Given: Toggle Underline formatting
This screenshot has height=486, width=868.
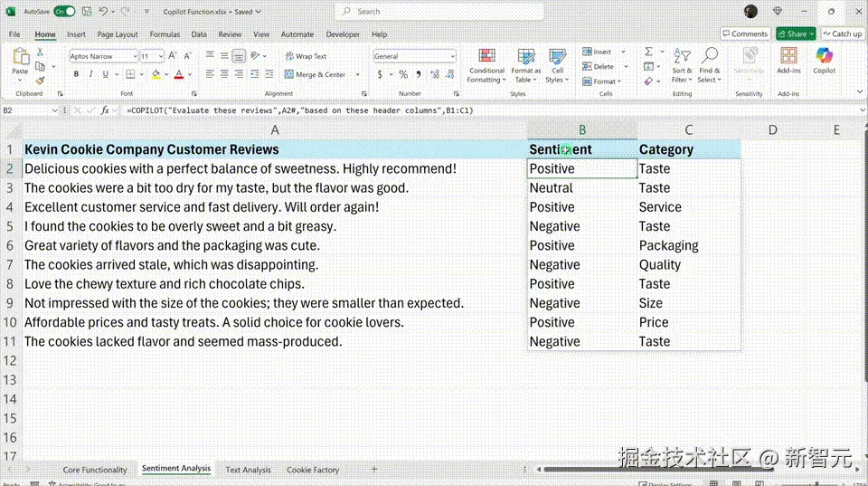Looking at the screenshot, I should pyautogui.click(x=105, y=74).
